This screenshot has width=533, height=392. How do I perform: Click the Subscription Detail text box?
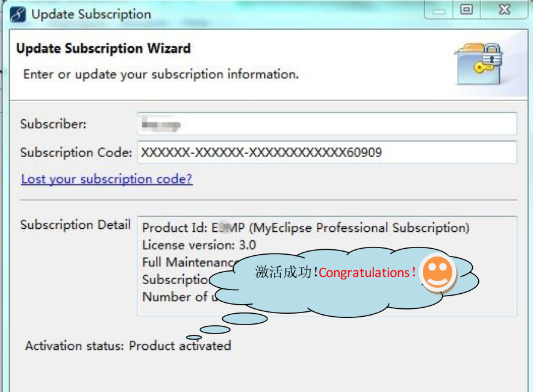pyautogui.click(x=327, y=266)
